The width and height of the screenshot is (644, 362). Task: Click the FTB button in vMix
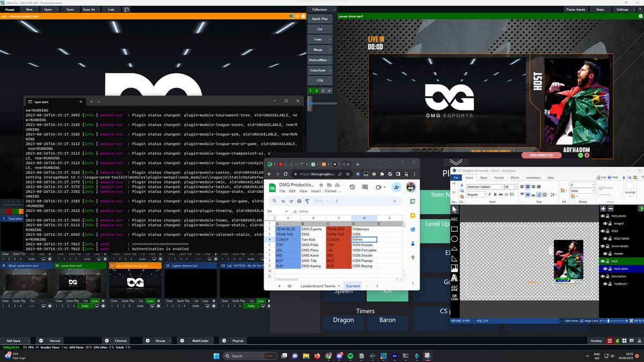(x=319, y=80)
